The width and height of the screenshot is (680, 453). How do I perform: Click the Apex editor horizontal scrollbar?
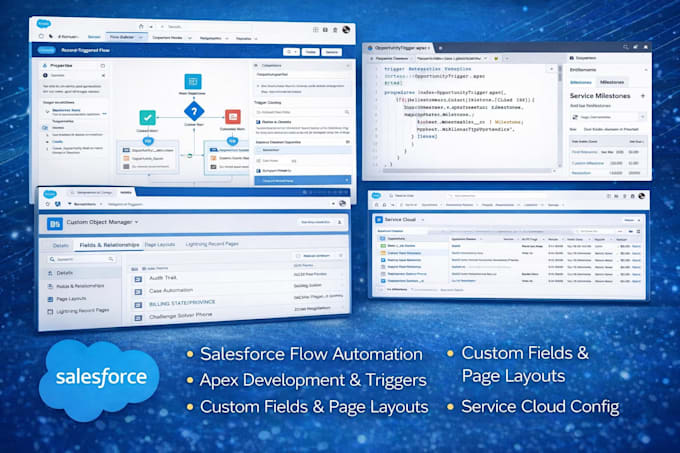(x=468, y=171)
